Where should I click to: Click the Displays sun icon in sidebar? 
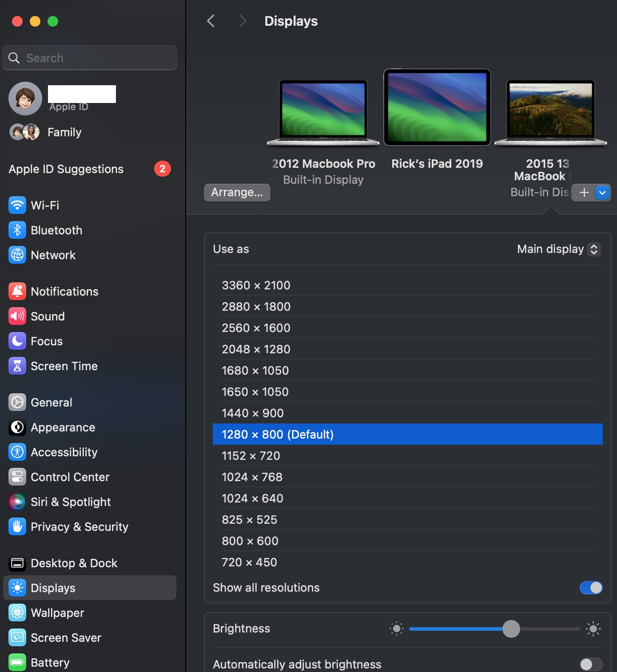tap(17, 588)
